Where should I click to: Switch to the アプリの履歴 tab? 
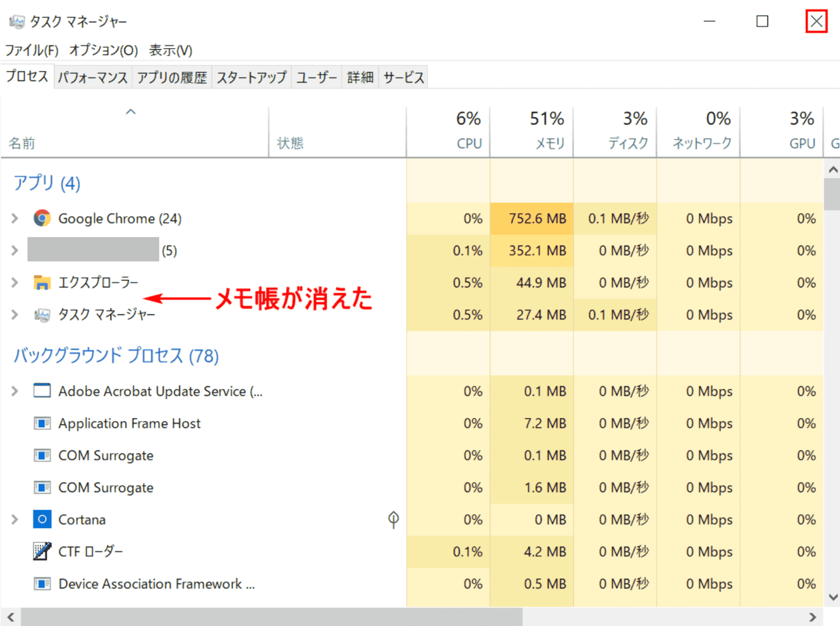[x=172, y=77]
